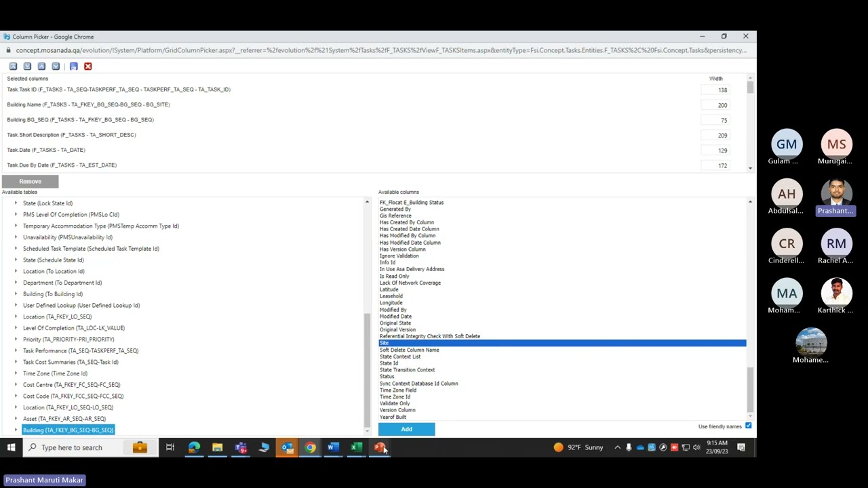
Task: Open the notification center icon
Action: (x=741, y=447)
